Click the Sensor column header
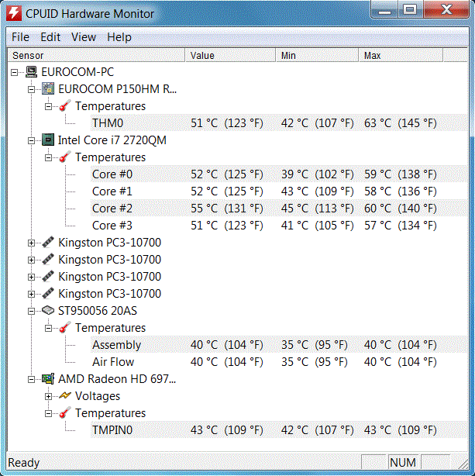The height and width of the screenshot is (476, 475). coord(96,55)
